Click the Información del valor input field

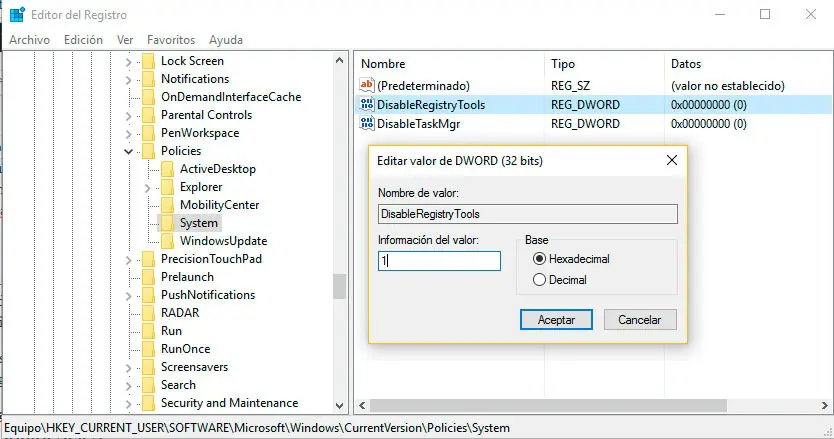[x=438, y=261]
